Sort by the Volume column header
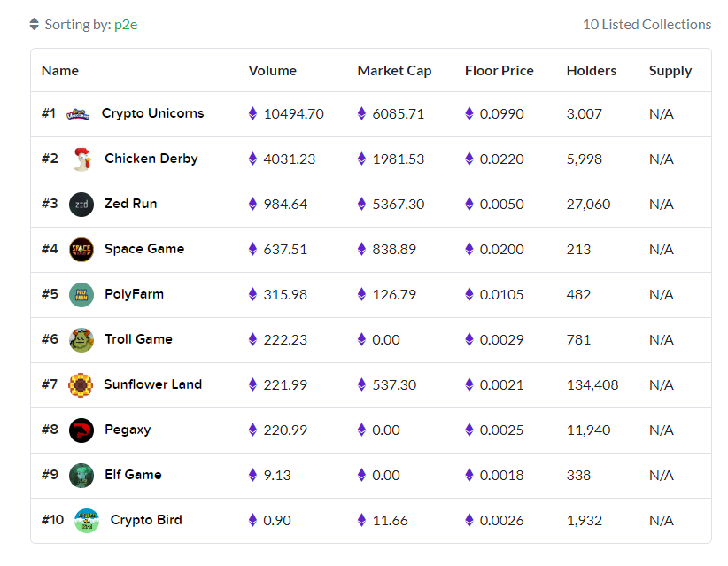This screenshot has width=728, height=566. coord(272,71)
